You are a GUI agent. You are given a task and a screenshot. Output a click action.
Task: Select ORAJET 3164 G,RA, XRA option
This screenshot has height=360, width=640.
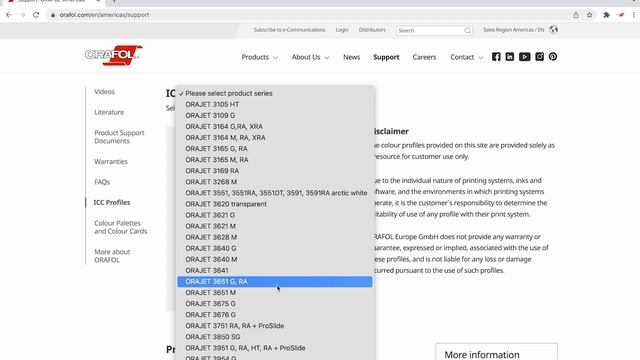(x=275, y=127)
